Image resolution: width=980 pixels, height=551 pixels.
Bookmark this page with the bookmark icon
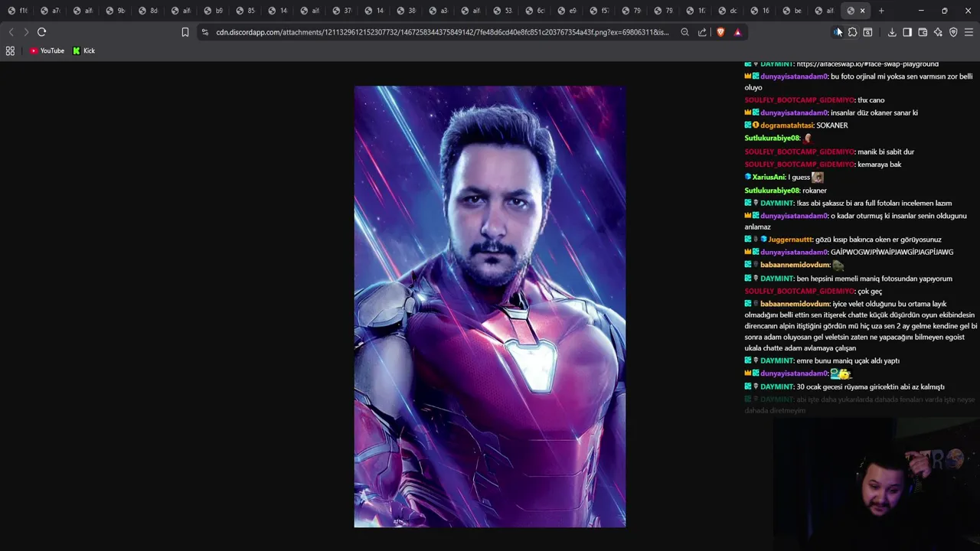pyautogui.click(x=185, y=32)
